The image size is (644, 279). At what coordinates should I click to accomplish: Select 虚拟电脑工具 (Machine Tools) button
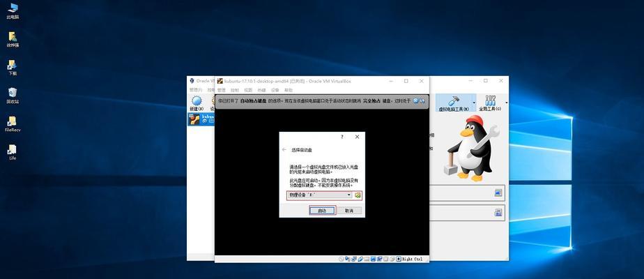[x=454, y=103]
